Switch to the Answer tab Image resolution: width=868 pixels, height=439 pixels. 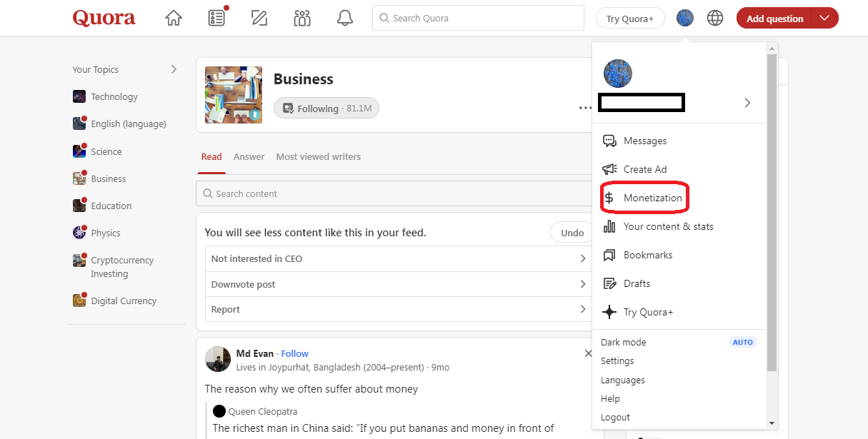249,157
